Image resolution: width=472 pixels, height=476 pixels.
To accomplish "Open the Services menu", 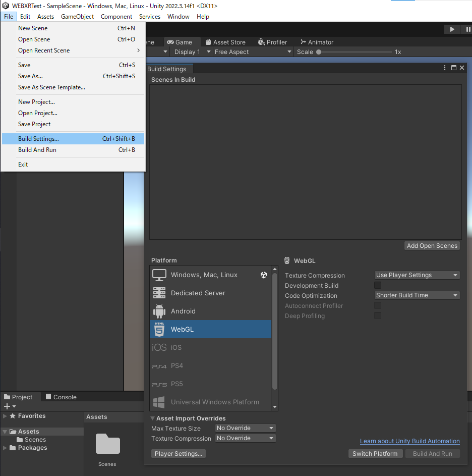I will tap(150, 17).
